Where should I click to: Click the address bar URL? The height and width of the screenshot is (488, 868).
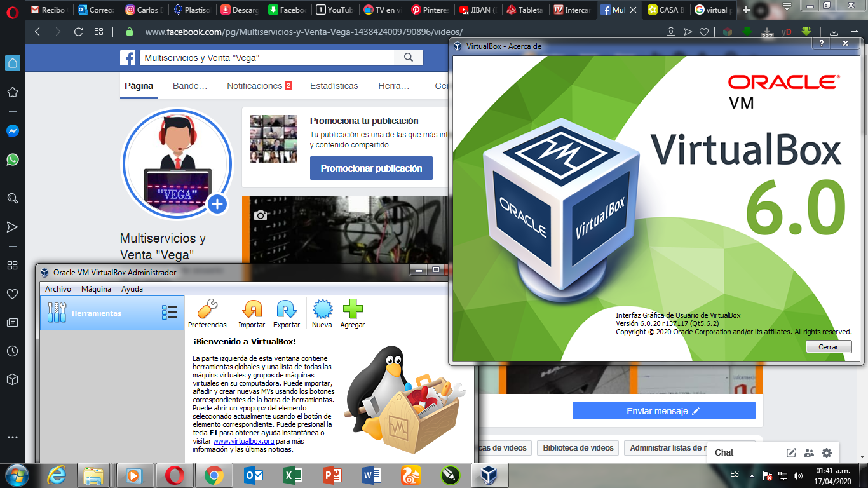coord(304,32)
